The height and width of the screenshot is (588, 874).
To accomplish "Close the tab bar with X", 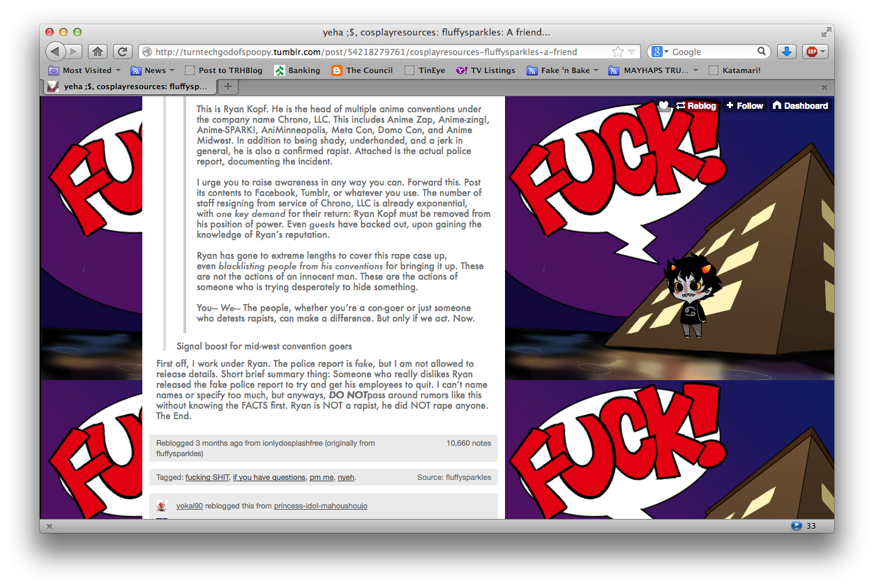I will pyautogui.click(x=824, y=88).
